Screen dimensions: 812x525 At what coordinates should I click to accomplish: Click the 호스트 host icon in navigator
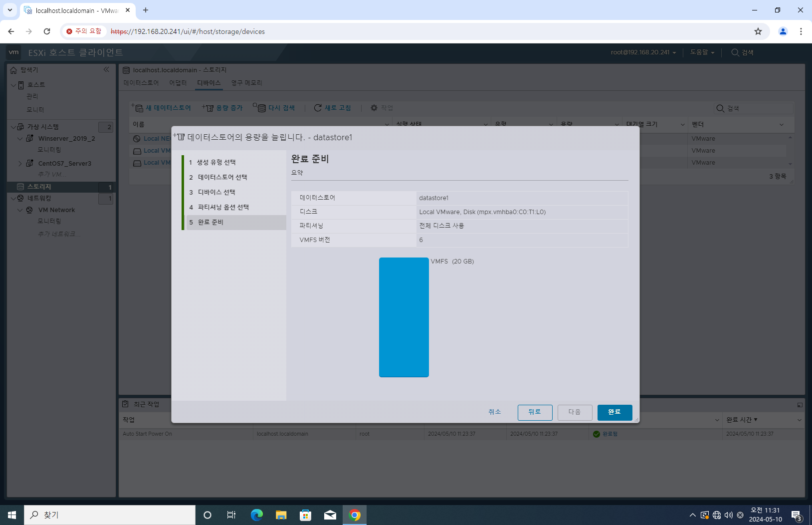21,85
